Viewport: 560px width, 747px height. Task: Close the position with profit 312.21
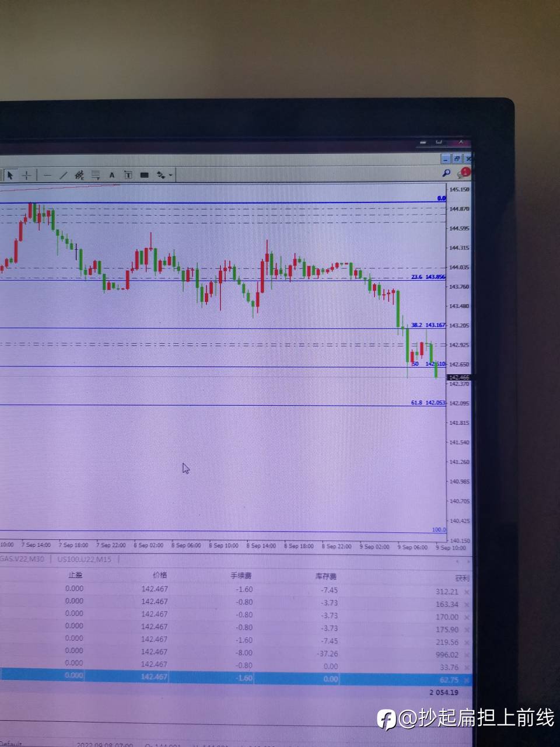(466, 592)
